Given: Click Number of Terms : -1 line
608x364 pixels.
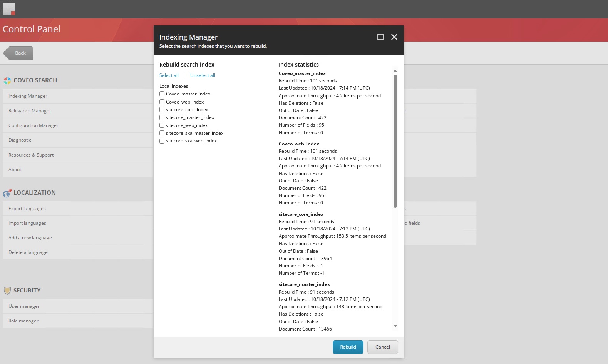Looking at the screenshot, I should [x=301, y=273].
